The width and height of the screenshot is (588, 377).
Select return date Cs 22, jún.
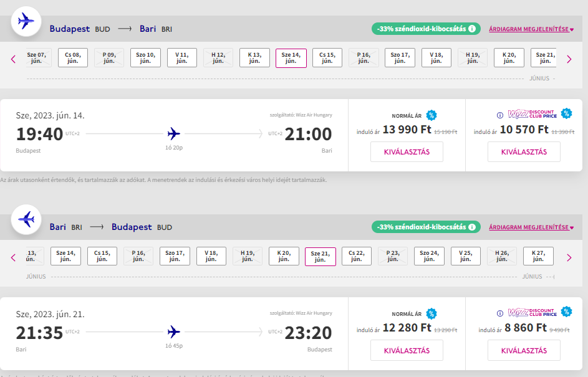[x=357, y=256]
